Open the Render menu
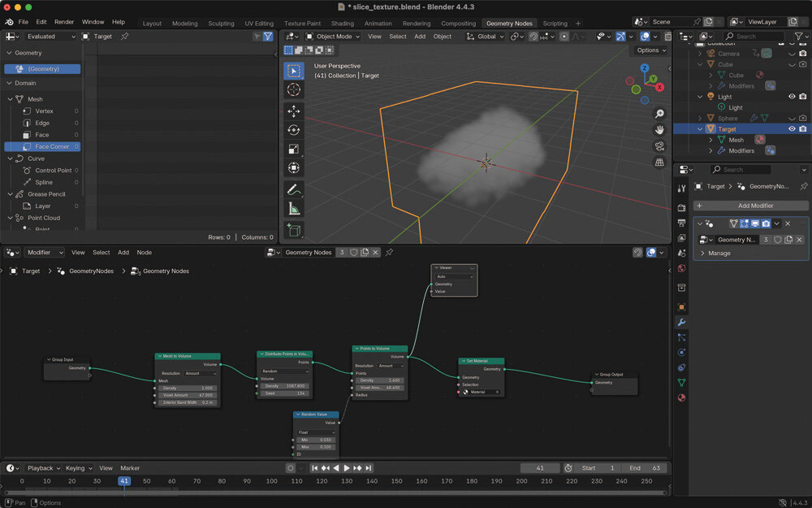 64,22
